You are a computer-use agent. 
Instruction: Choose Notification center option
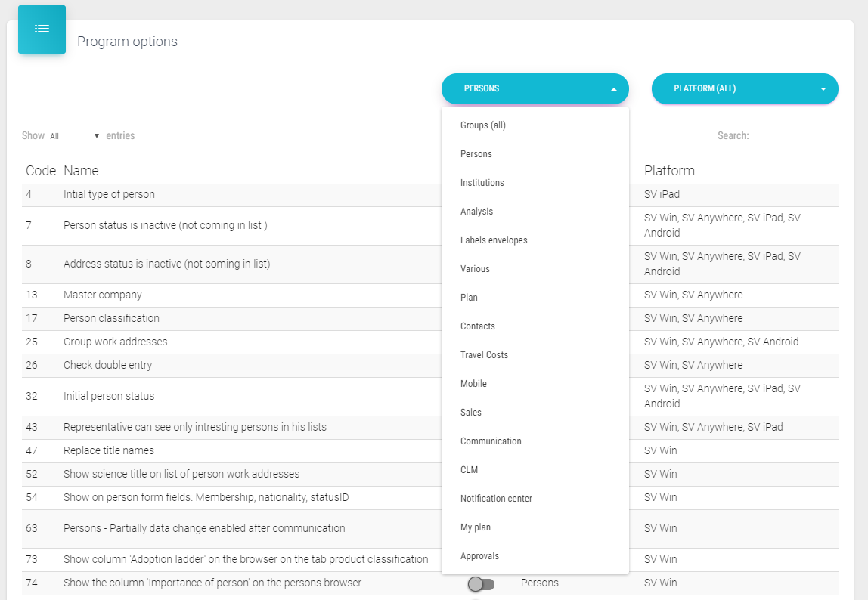(496, 499)
